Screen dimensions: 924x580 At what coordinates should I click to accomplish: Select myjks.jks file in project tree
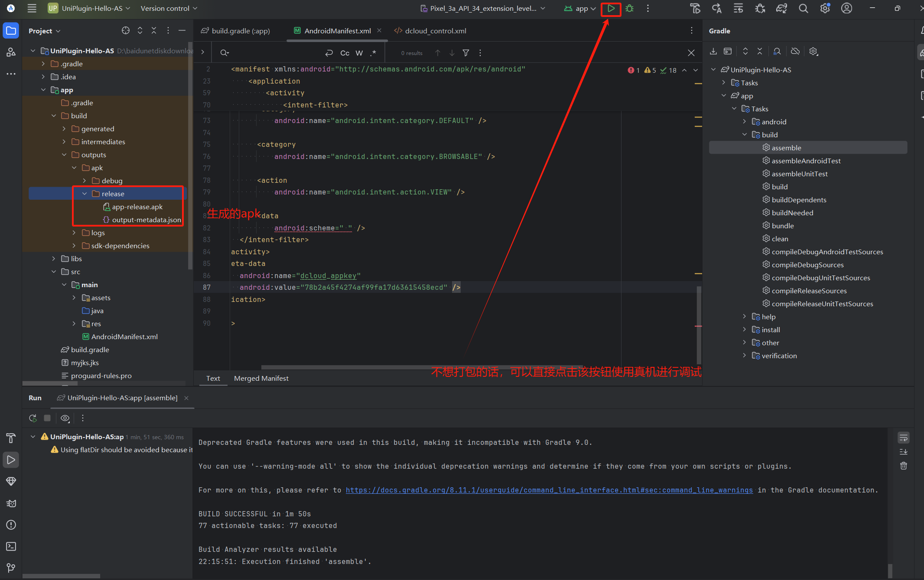coord(80,363)
